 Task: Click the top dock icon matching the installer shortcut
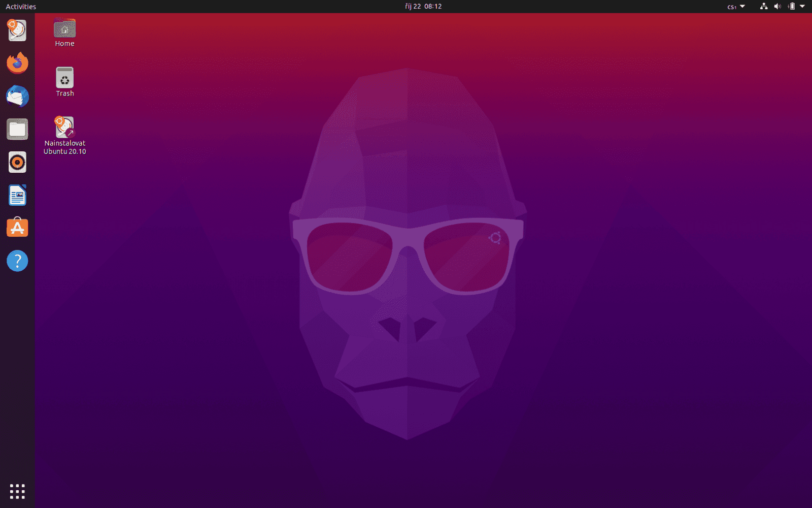pyautogui.click(x=17, y=30)
